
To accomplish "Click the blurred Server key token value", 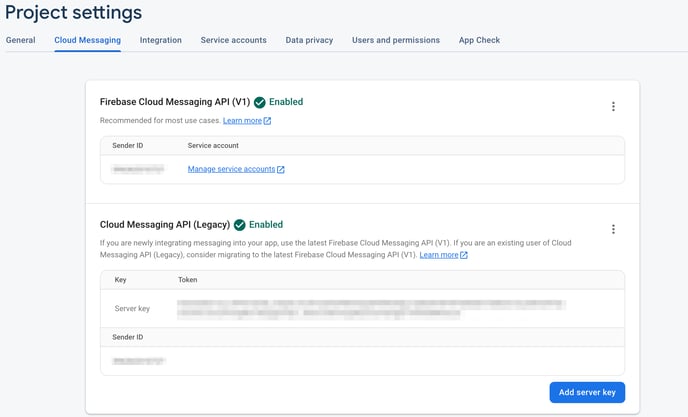I will pos(371,309).
